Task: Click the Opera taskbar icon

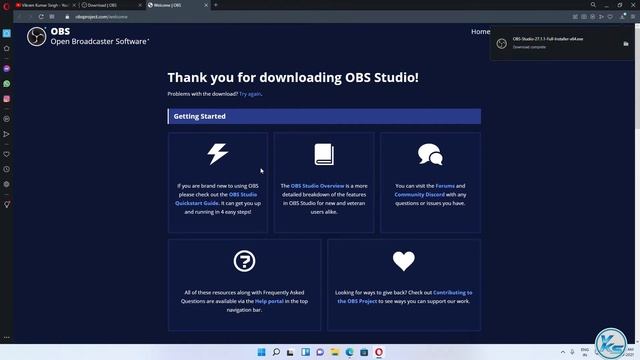Action: [379, 352]
